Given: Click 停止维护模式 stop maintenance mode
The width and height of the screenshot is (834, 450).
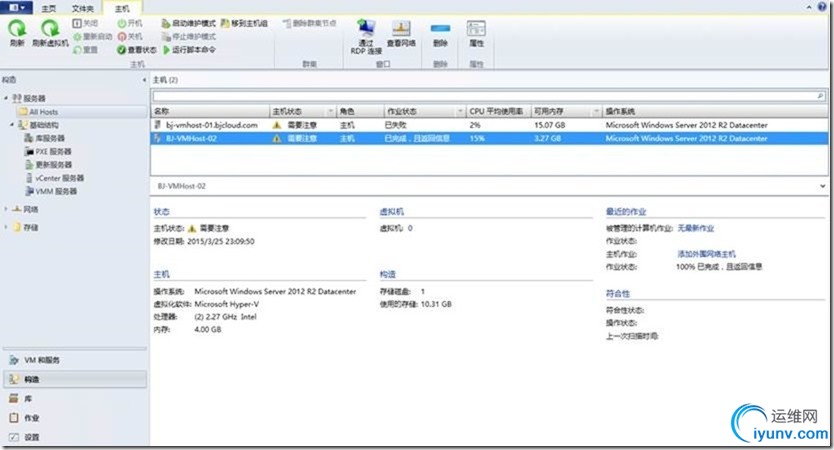Looking at the screenshot, I should [x=188, y=36].
